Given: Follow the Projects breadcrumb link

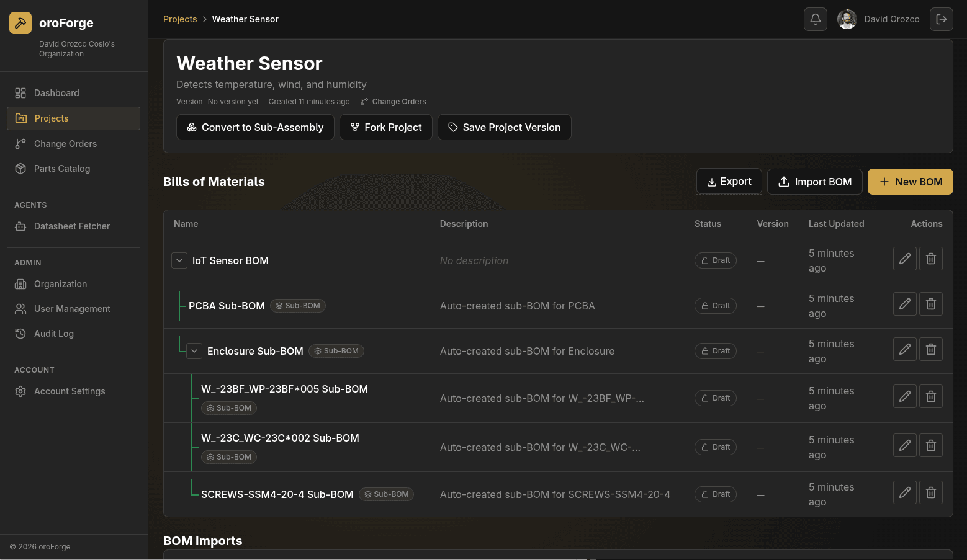Looking at the screenshot, I should point(180,19).
